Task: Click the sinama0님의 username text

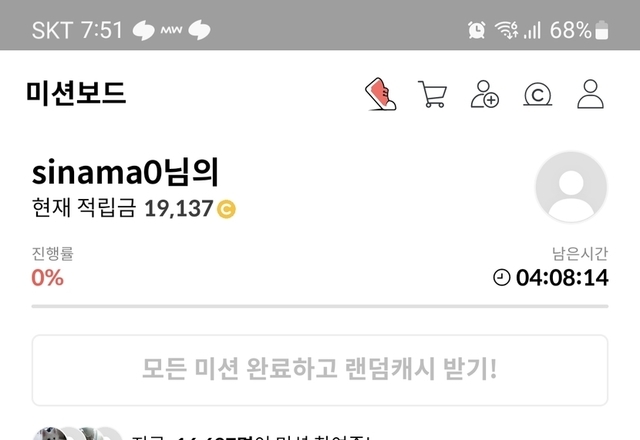Action: point(125,172)
